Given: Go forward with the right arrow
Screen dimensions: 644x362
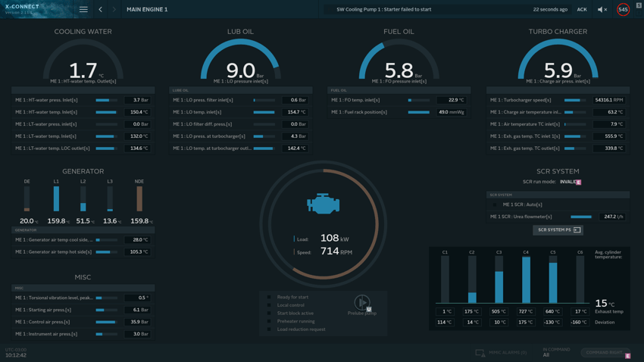Looking at the screenshot, I should pyautogui.click(x=114, y=10).
